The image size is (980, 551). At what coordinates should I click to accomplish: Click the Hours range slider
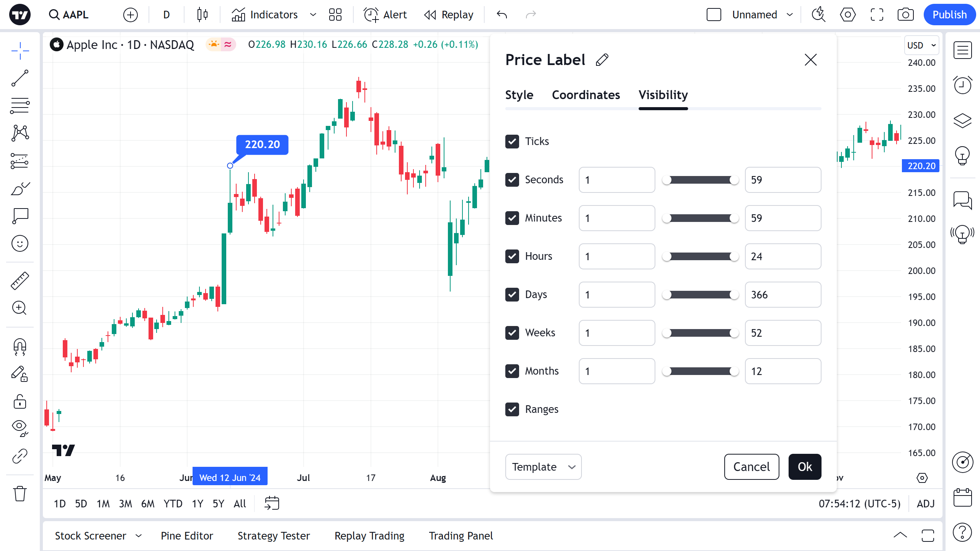[x=700, y=256]
